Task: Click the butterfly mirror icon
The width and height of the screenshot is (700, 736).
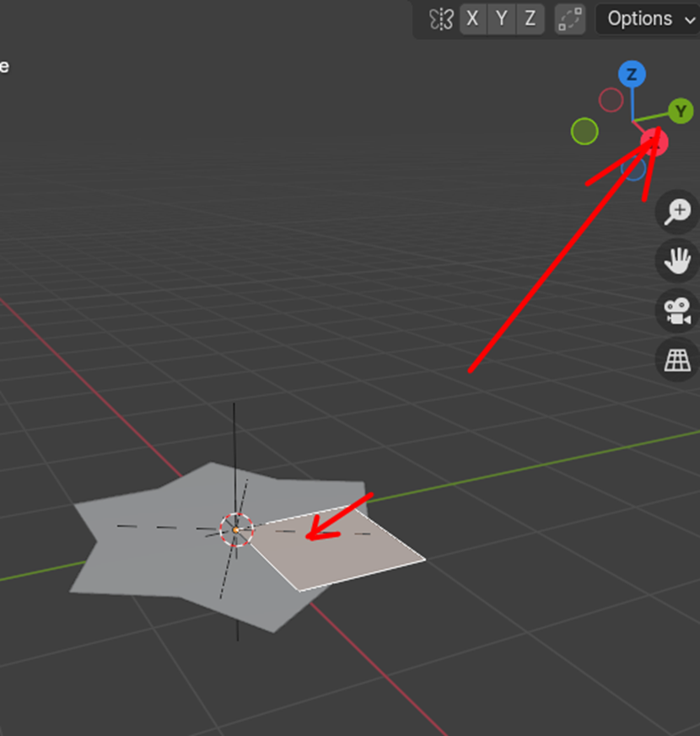Action: click(439, 19)
